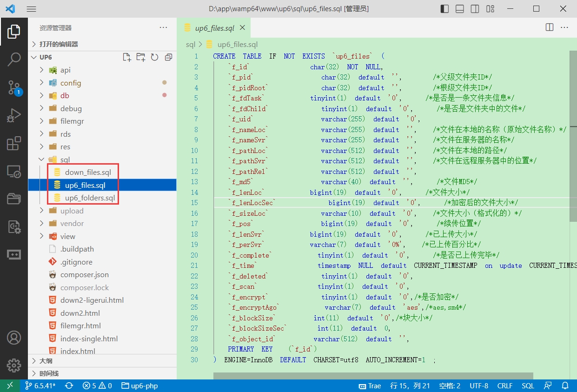Click the New File icon in explorer

(126, 57)
